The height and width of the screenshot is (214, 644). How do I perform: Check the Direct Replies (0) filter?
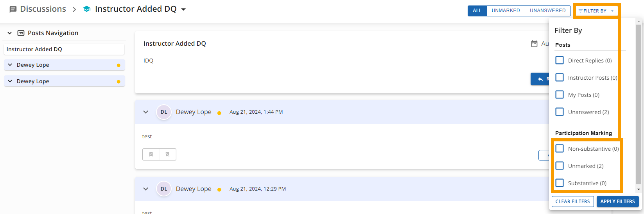point(560,60)
